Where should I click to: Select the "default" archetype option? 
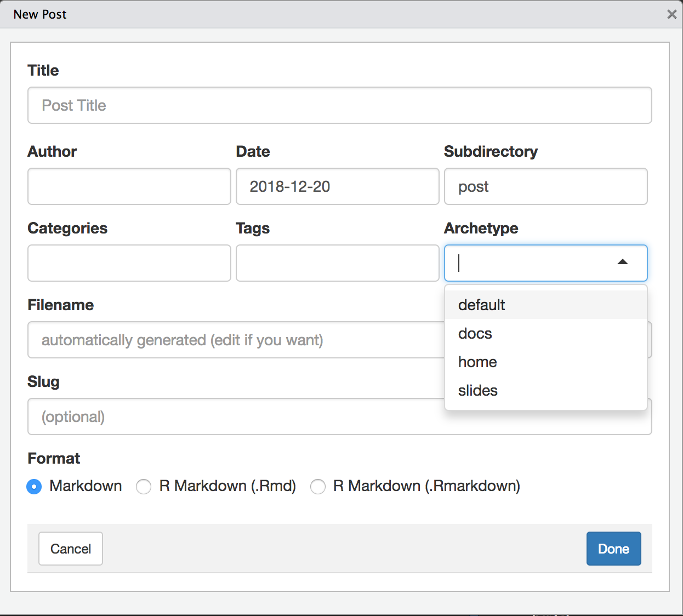[x=481, y=305]
